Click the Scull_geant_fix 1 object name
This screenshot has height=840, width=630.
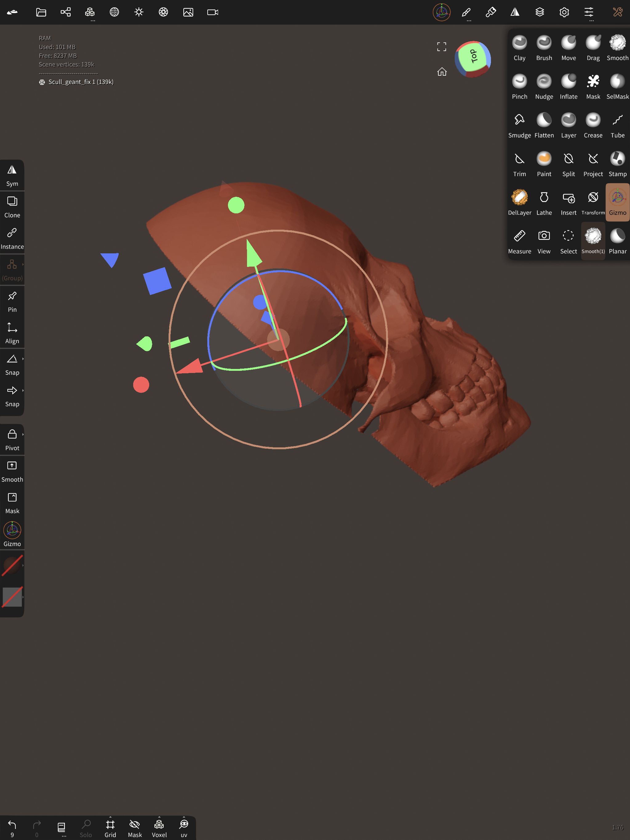[81, 82]
